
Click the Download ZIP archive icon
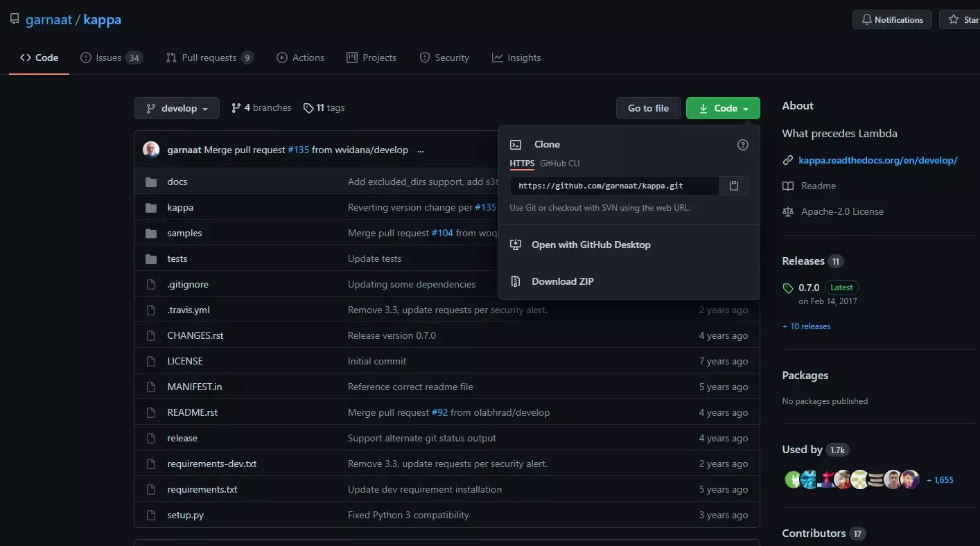coord(516,281)
